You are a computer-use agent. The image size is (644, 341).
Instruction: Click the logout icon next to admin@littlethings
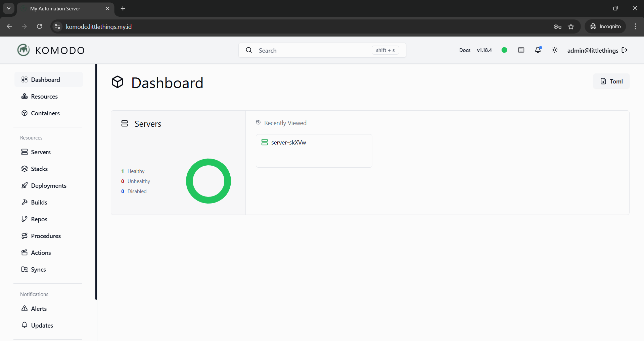625,50
